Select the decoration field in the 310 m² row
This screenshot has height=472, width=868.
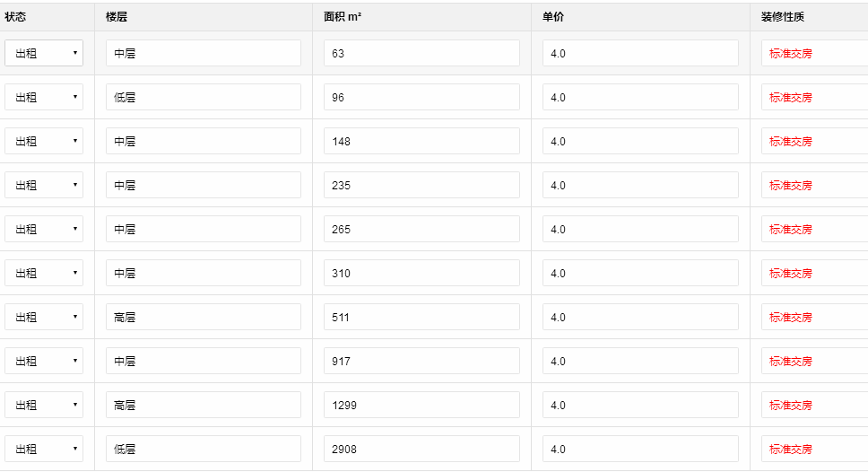tap(814, 274)
